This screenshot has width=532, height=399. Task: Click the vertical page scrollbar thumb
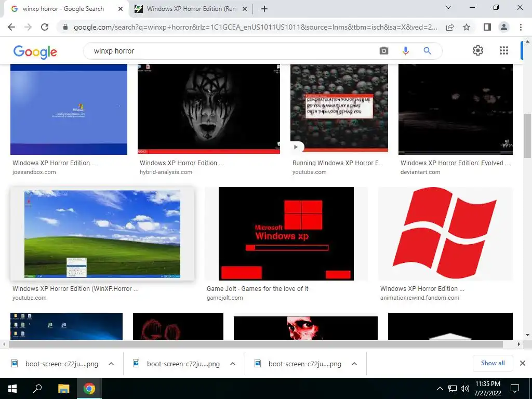coord(527,136)
